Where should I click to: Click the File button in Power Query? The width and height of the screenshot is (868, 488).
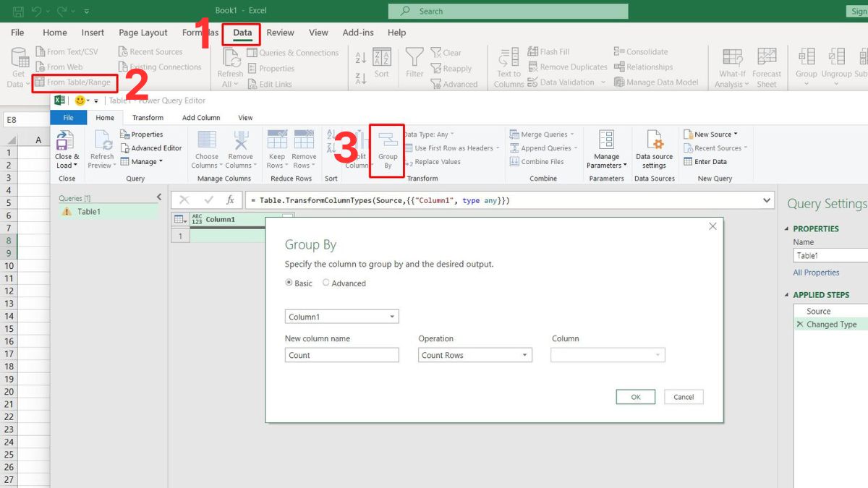tap(68, 118)
